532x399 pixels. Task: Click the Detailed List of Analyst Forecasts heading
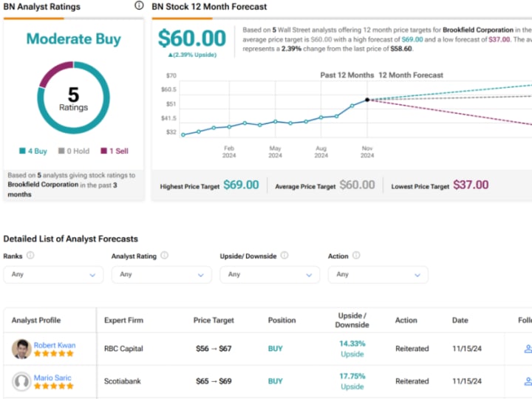[x=71, y=239]
